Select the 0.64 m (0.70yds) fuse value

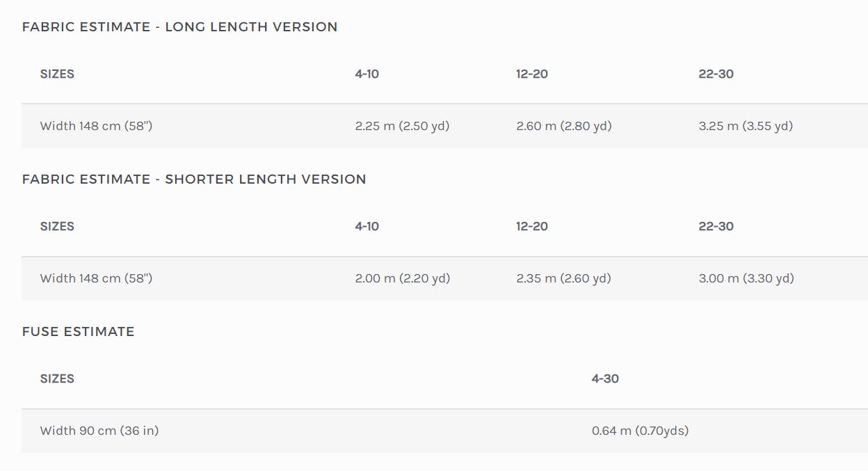(640, 431)
